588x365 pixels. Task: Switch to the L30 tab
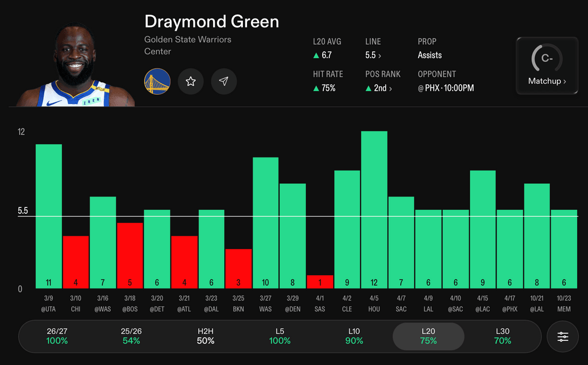tap(502, 336)
